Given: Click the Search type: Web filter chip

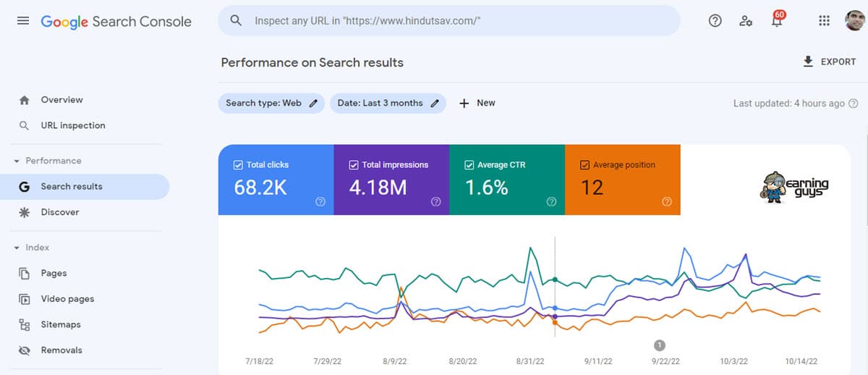Looking at the screenshot, I should (271, 103).
